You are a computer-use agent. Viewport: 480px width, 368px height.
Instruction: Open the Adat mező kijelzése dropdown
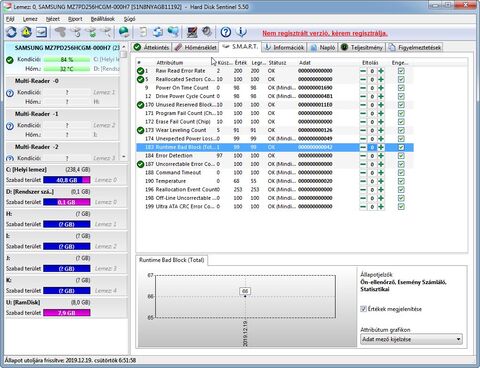[411, 339]
